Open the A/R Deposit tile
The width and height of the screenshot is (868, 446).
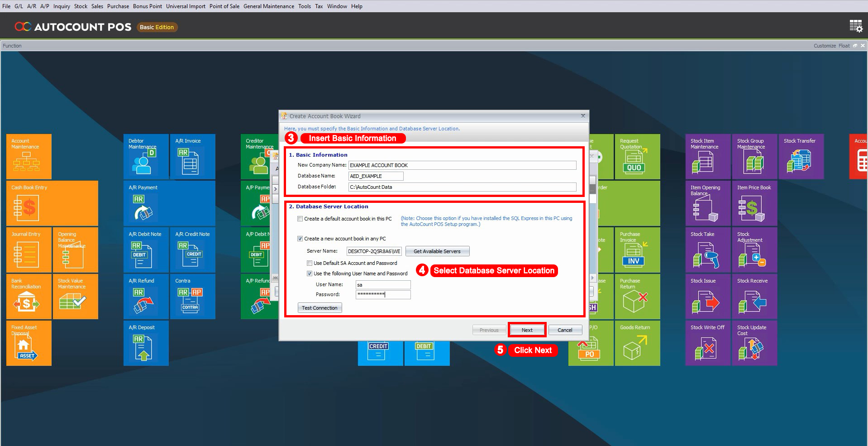(x=146, y=343)
